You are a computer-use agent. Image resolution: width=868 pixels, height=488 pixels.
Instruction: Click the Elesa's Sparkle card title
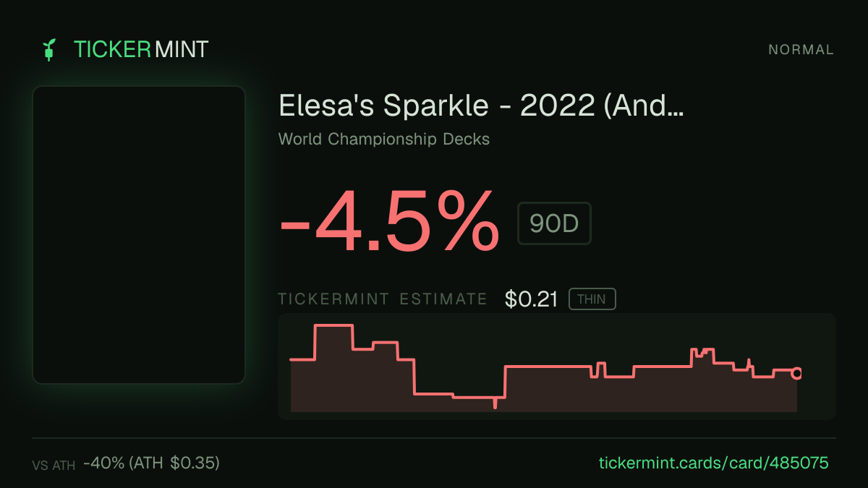click(481, 107)
